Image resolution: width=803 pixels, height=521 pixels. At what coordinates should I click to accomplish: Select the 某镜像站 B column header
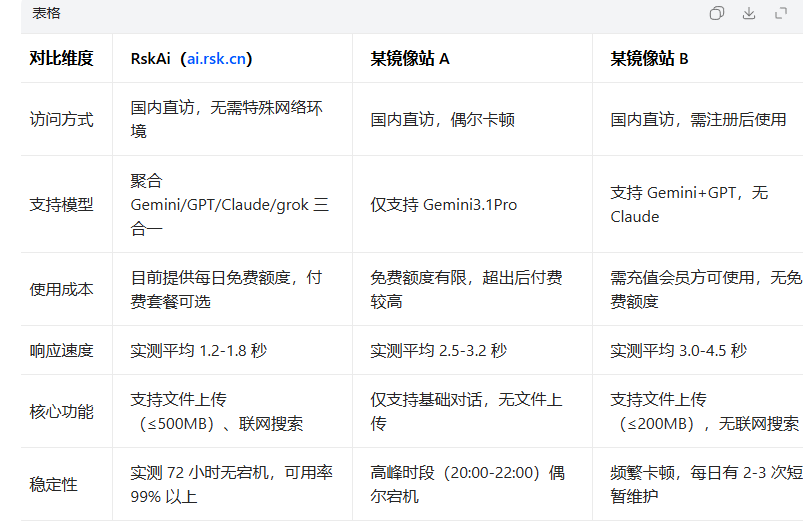[x=649, y=59]
